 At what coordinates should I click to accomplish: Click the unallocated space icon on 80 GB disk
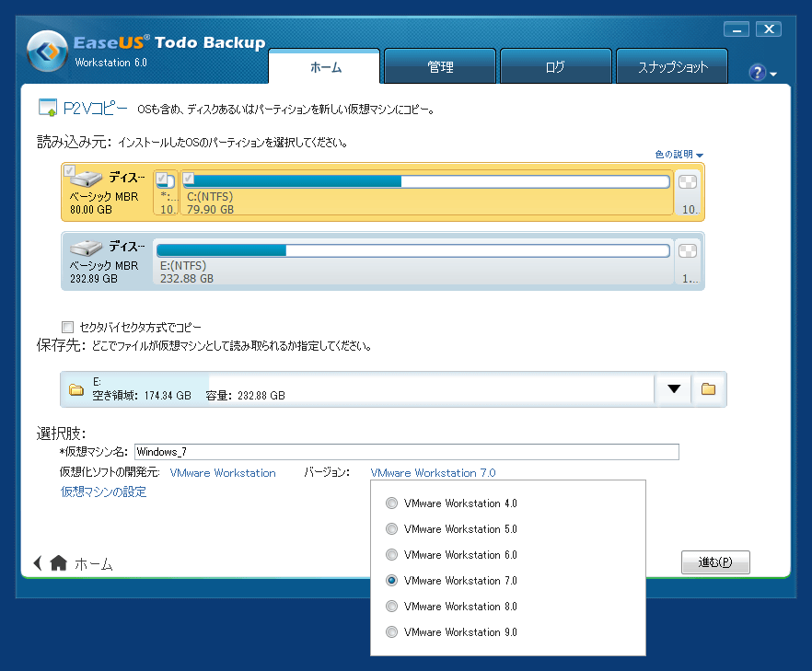coord(688,182)
